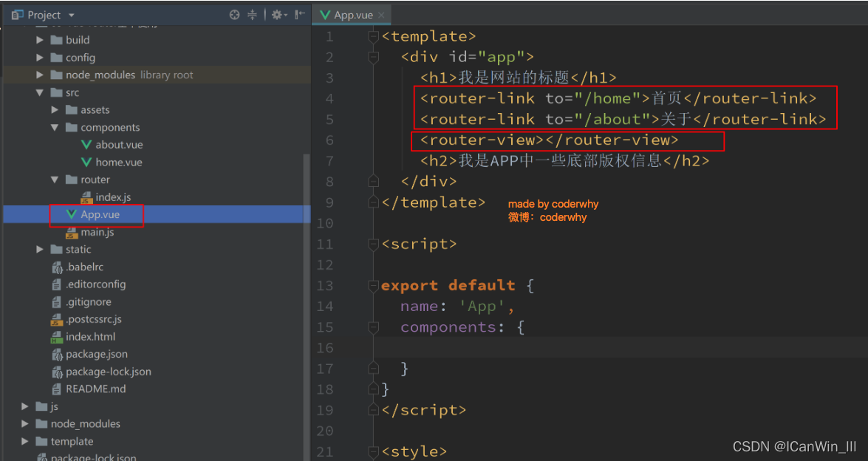Click the folder icon of assets
The image size is (868, 461).
point(71,109)
